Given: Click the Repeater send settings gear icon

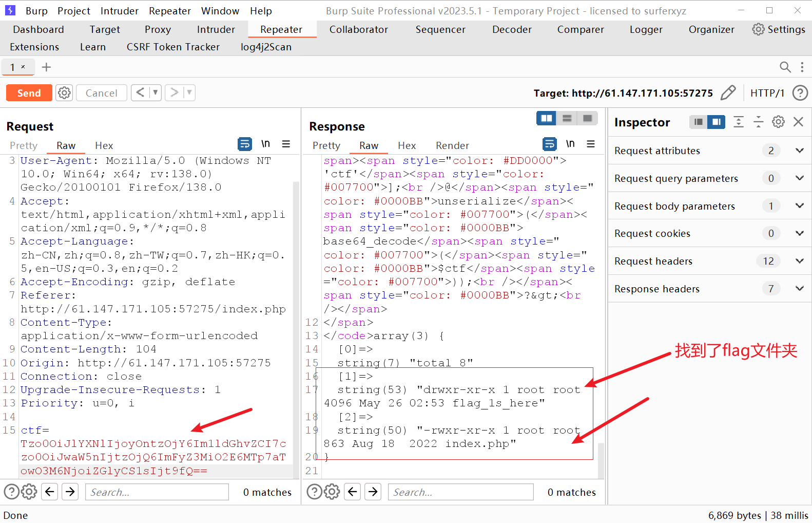Looking at the screenshot, I should coord(64,93).
